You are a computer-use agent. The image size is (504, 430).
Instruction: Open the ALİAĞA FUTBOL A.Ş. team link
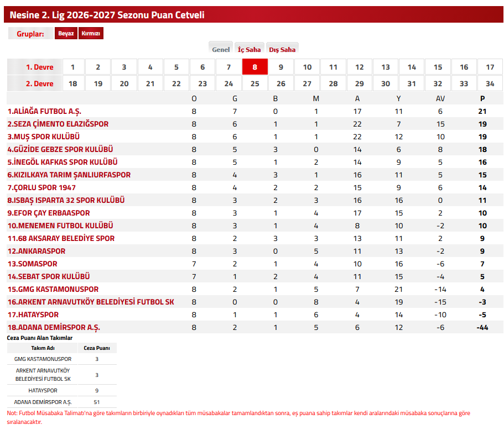tap(44, 112)
